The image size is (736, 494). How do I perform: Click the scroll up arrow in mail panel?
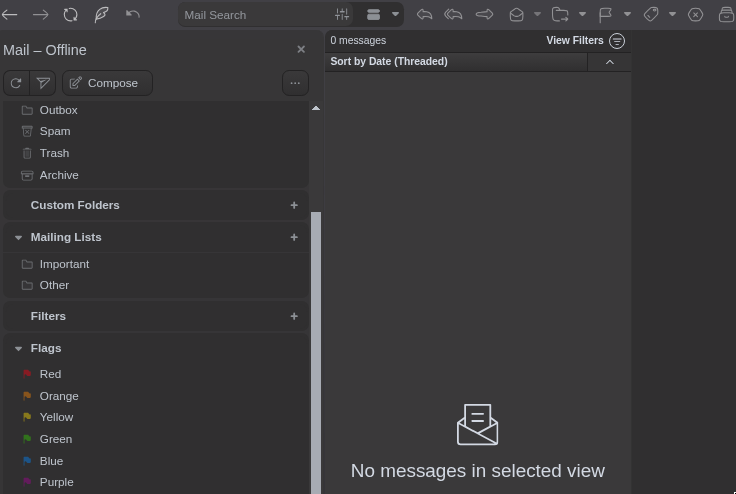coord(316,108)
